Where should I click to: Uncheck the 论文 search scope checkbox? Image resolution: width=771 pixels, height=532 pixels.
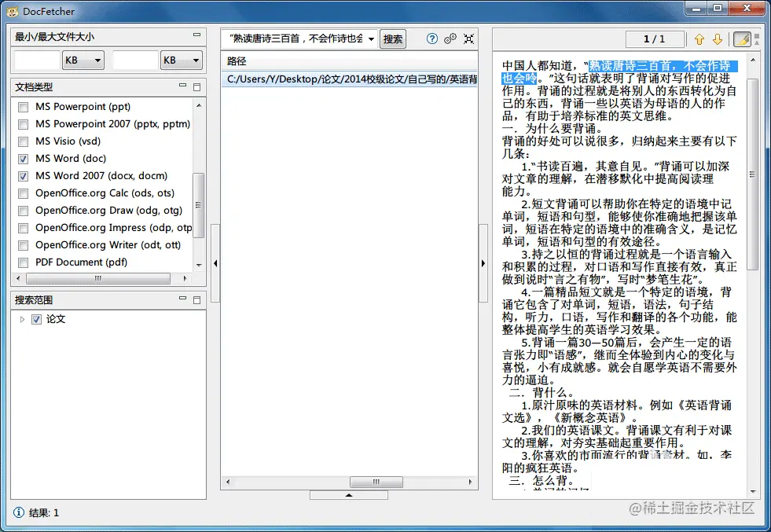coord(36,320)
